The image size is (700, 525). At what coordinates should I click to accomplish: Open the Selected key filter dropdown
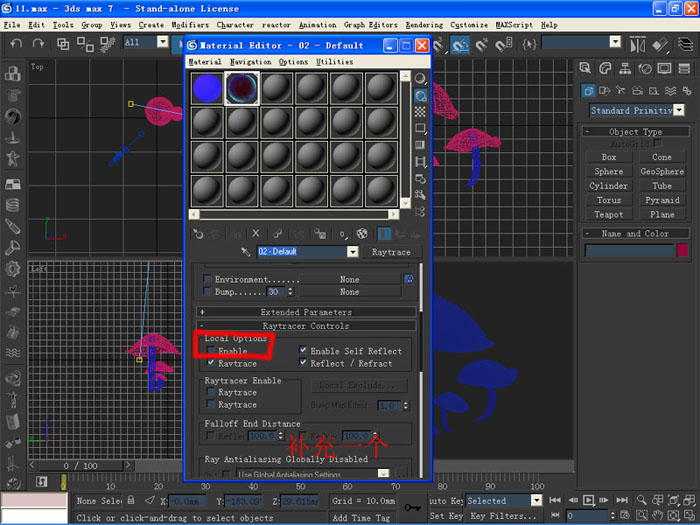click(536, 500)
